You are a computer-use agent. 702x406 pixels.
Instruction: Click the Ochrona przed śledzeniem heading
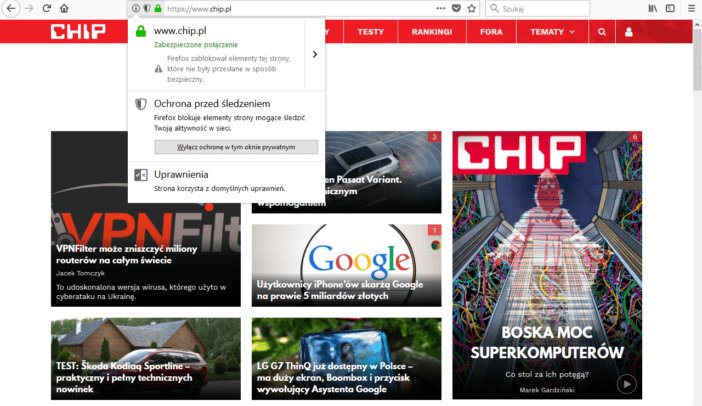click(212, 104)
